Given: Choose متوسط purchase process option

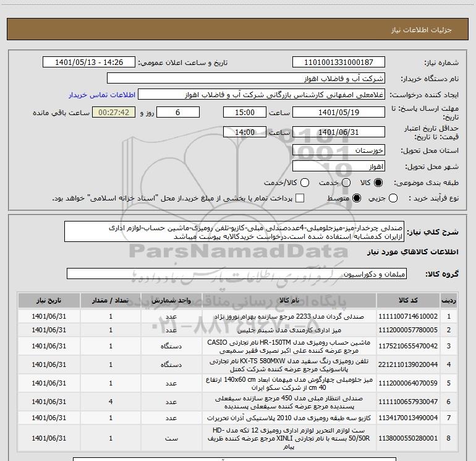Looking at the screenshot, I should 357,198.
